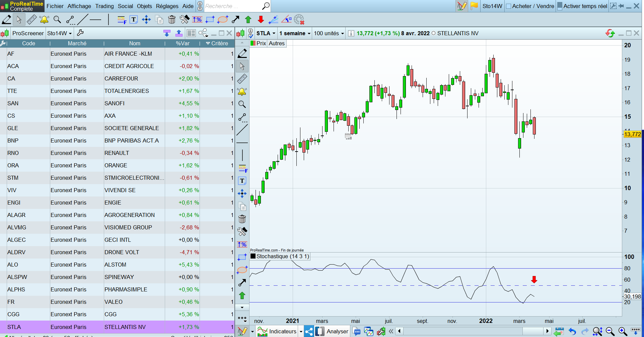Jump to date with calendar icon
This screenshot has width=644, height=337.
(x=559, y=332)
